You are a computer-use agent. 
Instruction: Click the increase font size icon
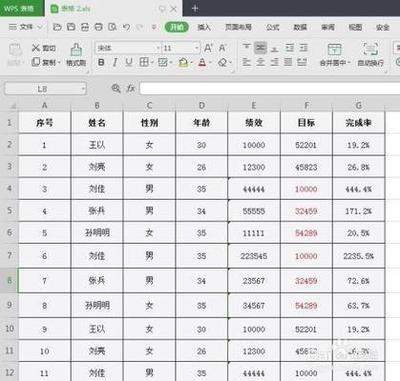(x=208, y=48)
